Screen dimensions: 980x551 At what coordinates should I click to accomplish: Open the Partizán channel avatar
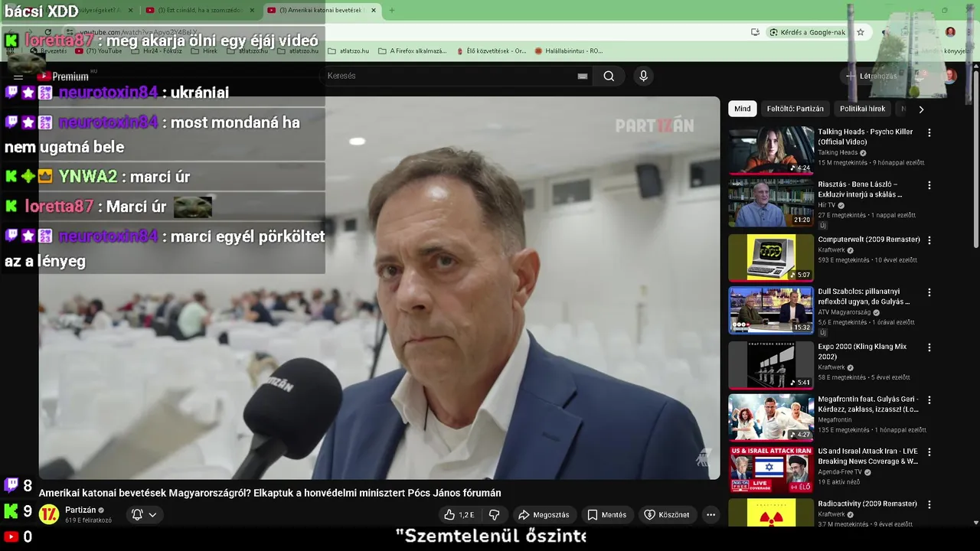[x=49, y=514]
